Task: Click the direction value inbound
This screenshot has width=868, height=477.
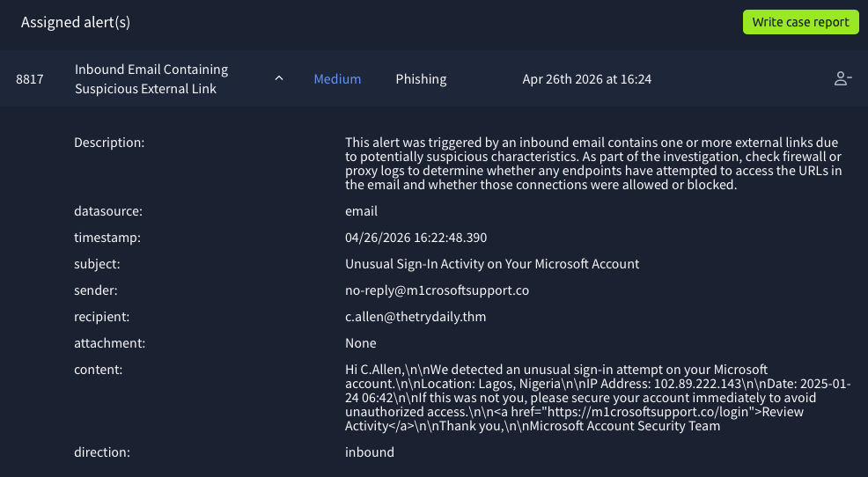Action: 369,452
